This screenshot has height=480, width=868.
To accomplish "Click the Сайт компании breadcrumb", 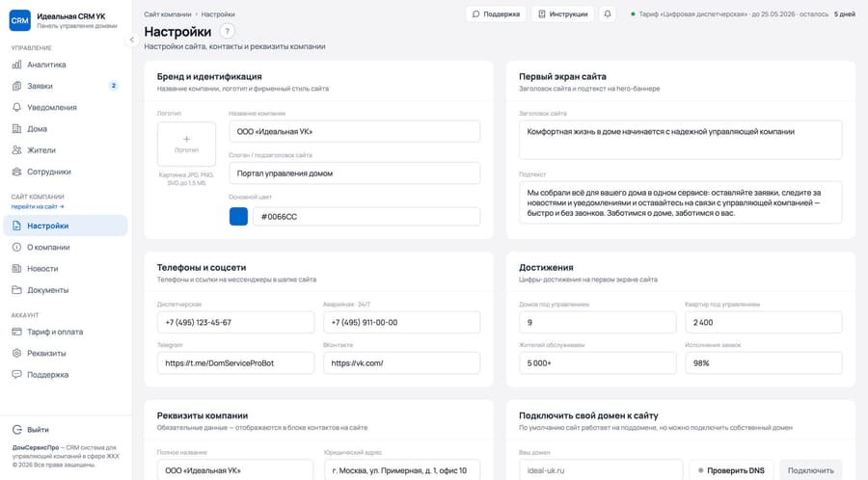I will 168,14.
